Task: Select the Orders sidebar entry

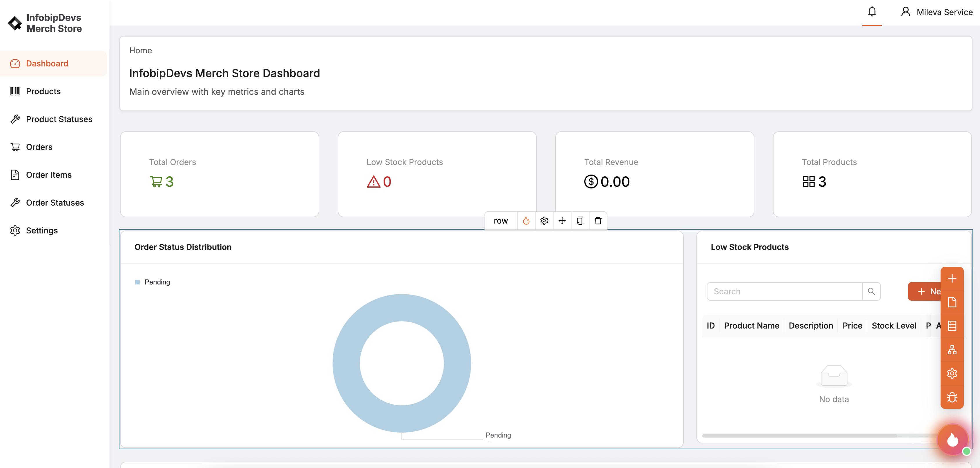Action: click(39, 147)
